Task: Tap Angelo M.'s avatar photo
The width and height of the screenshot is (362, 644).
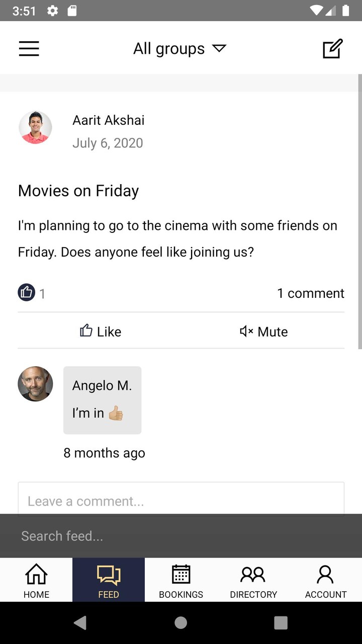Action: click(35, 384)
